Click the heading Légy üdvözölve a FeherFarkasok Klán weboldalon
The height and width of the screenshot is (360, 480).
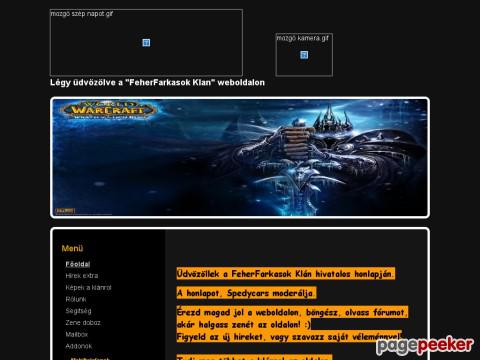coord(157,83)
